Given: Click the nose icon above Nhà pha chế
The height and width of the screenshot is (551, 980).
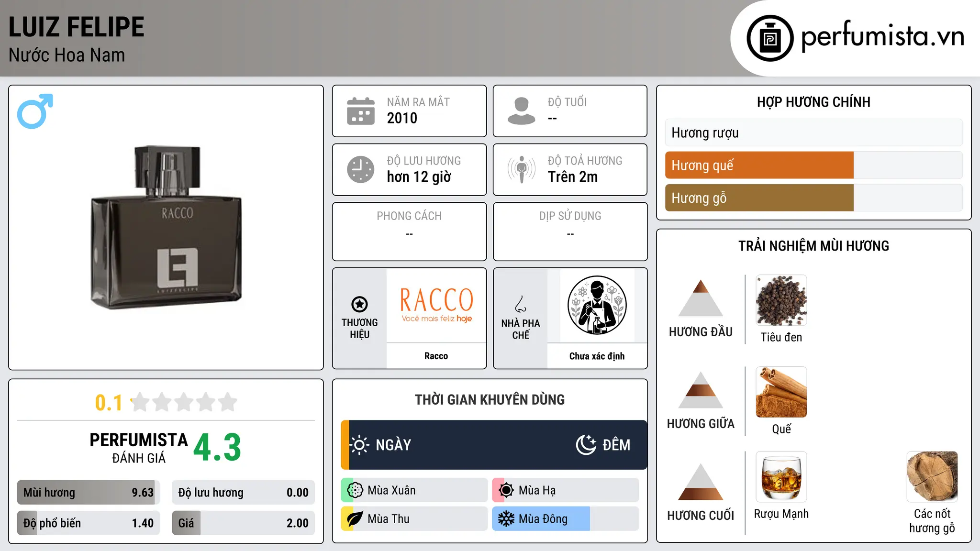Looking at the screenshot, I should pyautogui.click(x=521, y=304).
